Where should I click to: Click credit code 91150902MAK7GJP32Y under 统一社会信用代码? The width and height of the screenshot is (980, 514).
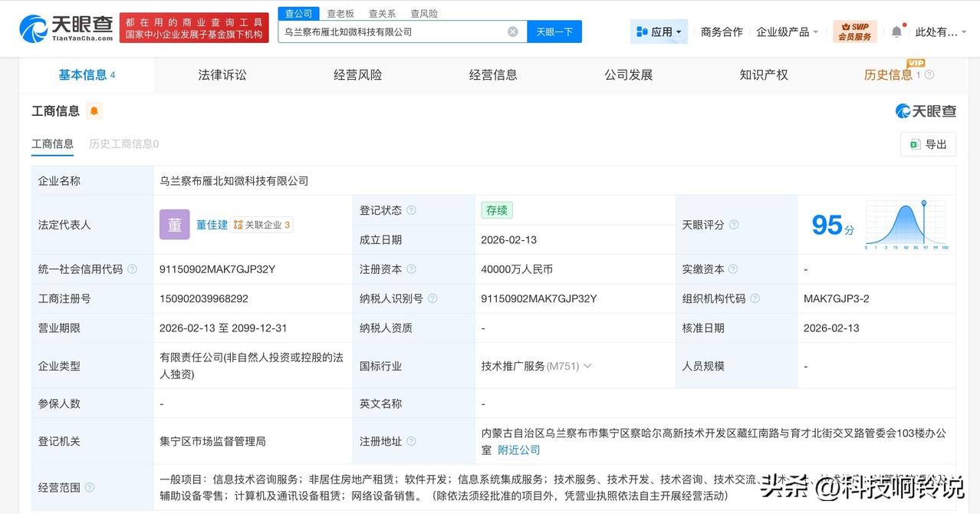[x=217, y=269]
